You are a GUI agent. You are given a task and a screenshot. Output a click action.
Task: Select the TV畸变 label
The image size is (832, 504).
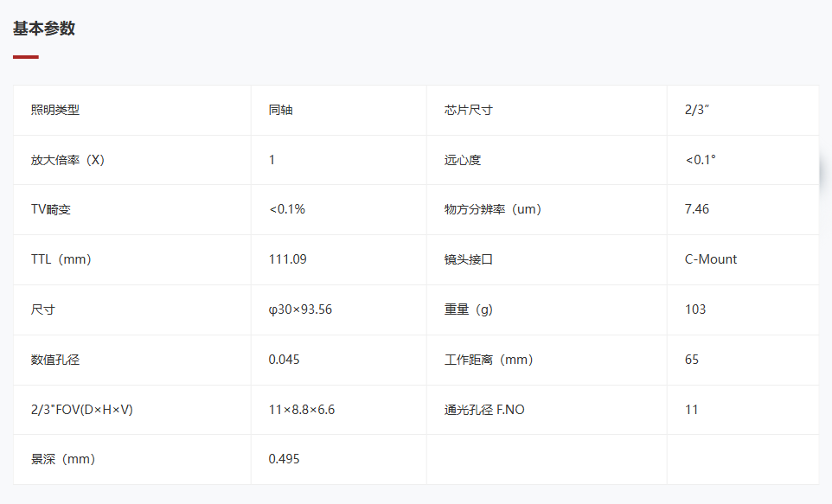pyautogui.click(x=50, y=209)
